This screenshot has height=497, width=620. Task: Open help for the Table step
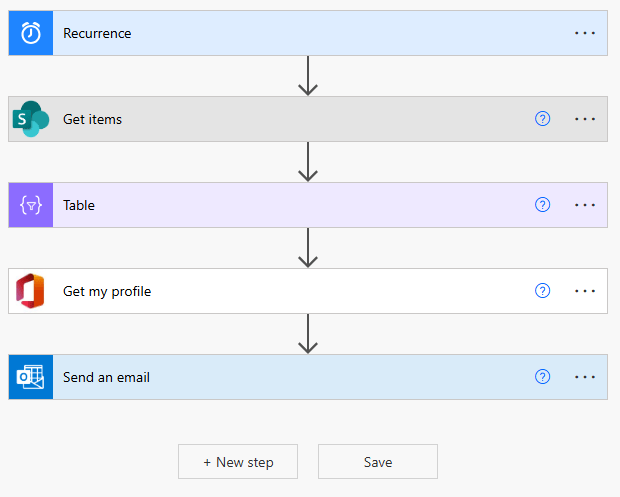pyautogui.click(x=543, y=205)
